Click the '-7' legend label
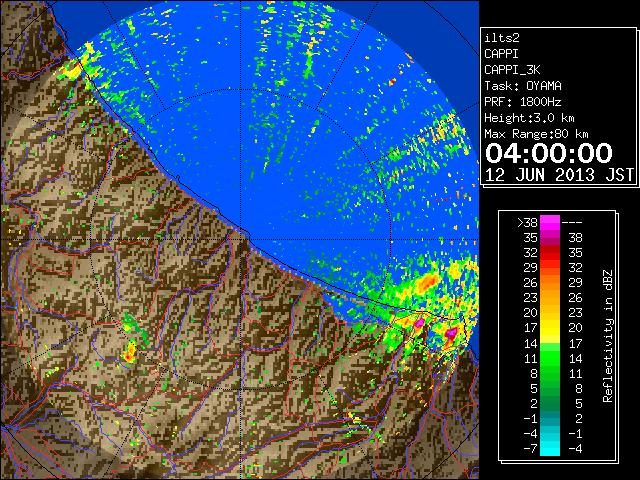 click(530, 449)
